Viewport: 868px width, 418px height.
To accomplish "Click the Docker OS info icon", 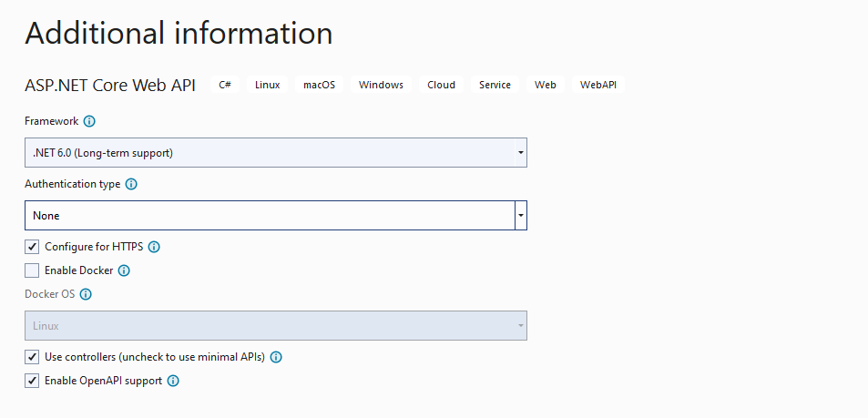I will [86, 294].
